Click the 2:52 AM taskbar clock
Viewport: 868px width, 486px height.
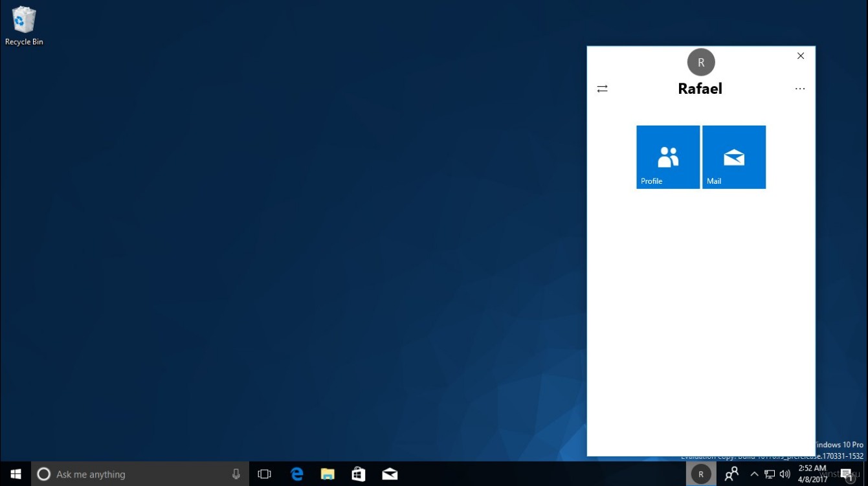[x=812, y=474]
